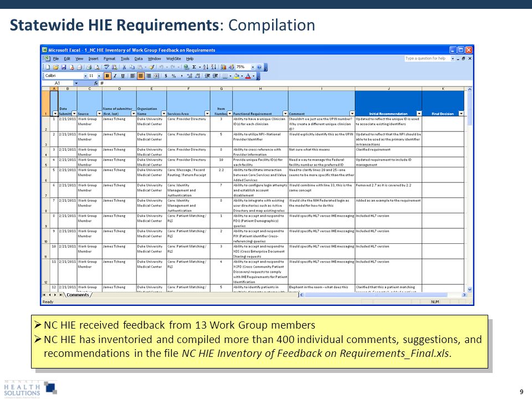This screenshot has height=399, width=532.
Task: Toggle Align Right button
Action: [149, 76]
